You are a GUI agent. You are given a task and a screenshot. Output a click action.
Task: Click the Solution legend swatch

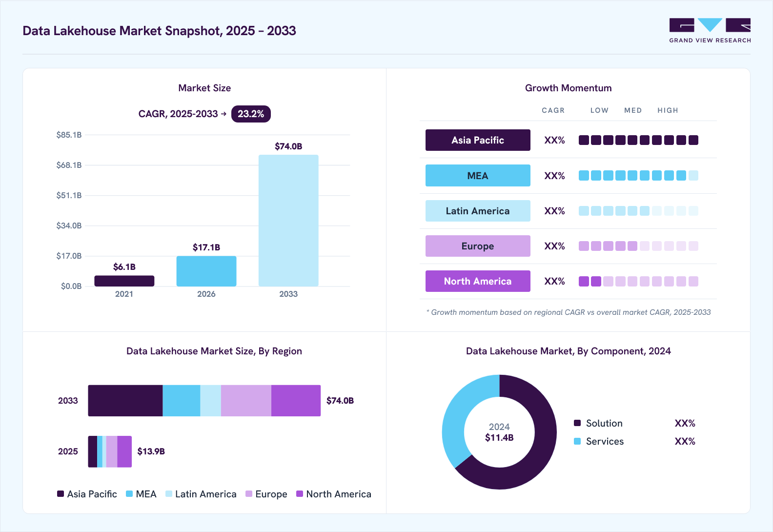coord(577,423)
